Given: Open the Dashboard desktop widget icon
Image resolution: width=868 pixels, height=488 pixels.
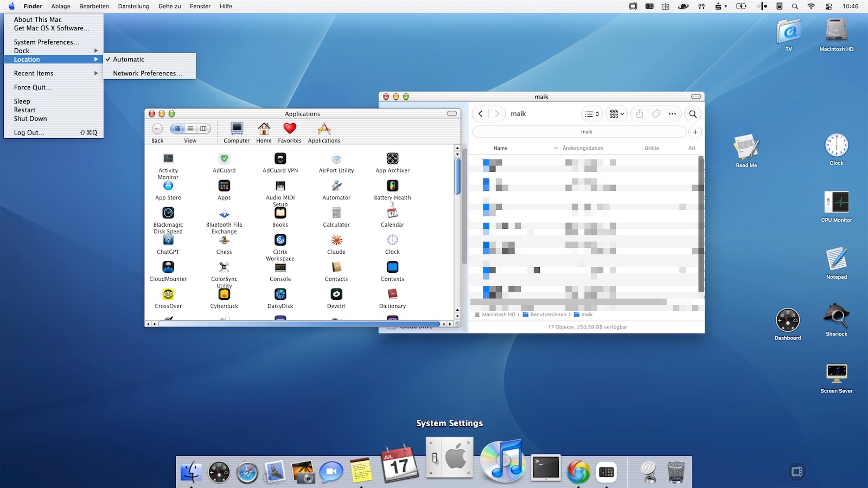Looking at the screenshot, I should point(788,320).
